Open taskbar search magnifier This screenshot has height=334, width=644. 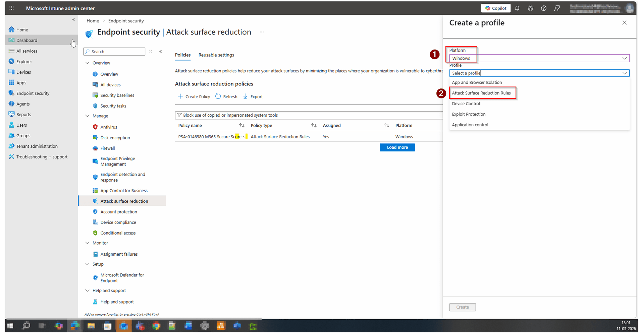pyautogui.click(x=26, y=326)
